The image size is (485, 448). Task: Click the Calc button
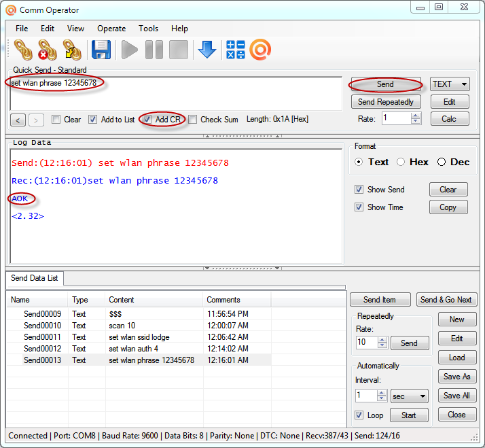(450, 119)
